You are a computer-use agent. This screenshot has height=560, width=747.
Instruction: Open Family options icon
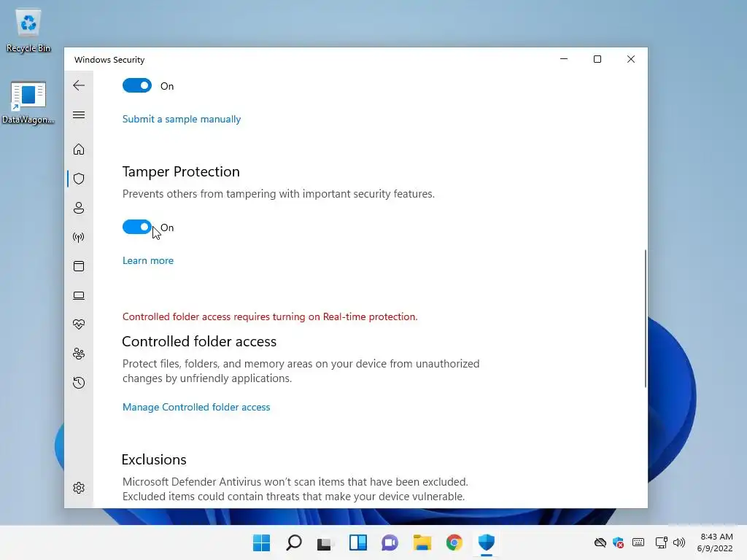[x=79, y=354]
